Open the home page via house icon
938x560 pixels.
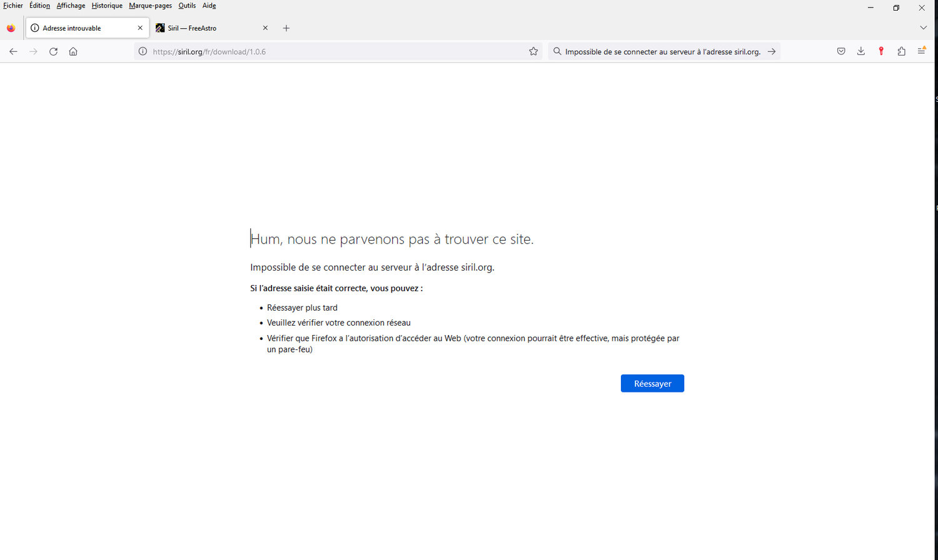pyautogui.click(x=73, y=51)
